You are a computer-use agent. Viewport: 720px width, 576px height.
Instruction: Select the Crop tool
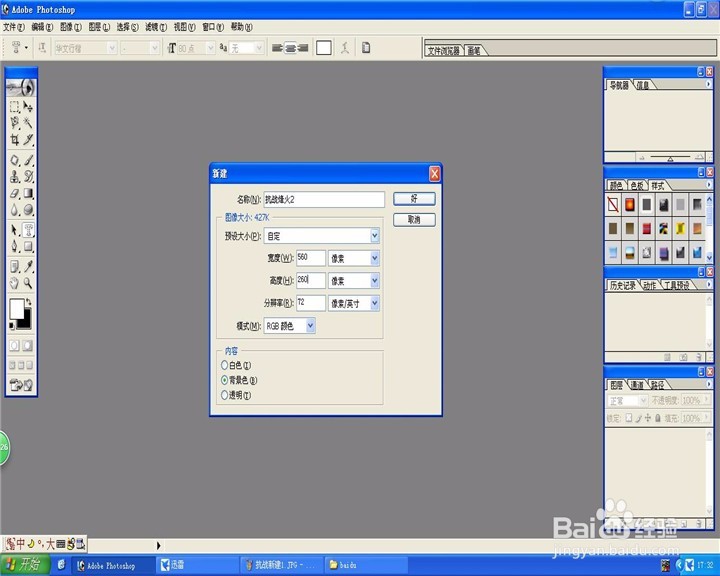(15, 139)
